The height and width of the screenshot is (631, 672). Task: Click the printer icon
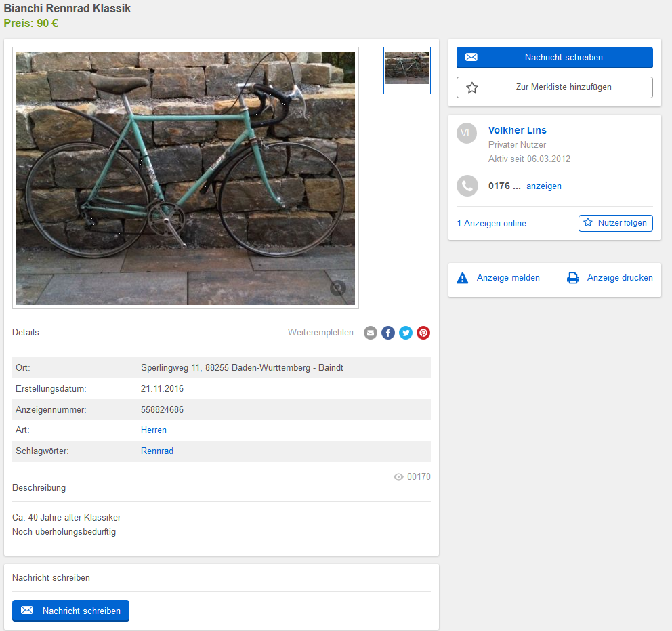(573, 278)
